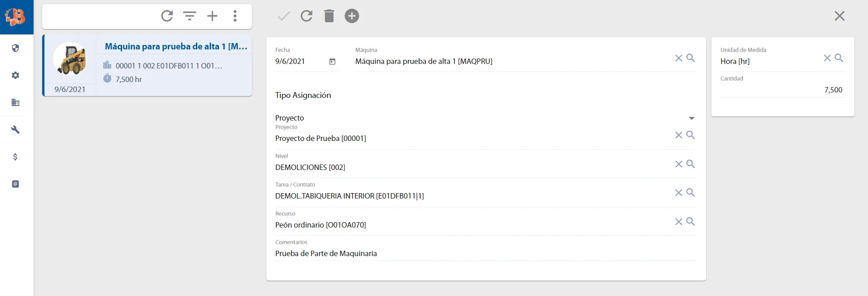Clear the Recurso Peón ordinario field
Image resolution: width=868 pixels, height=296 pixels.
pyautogui.click(x=678, y=222)
